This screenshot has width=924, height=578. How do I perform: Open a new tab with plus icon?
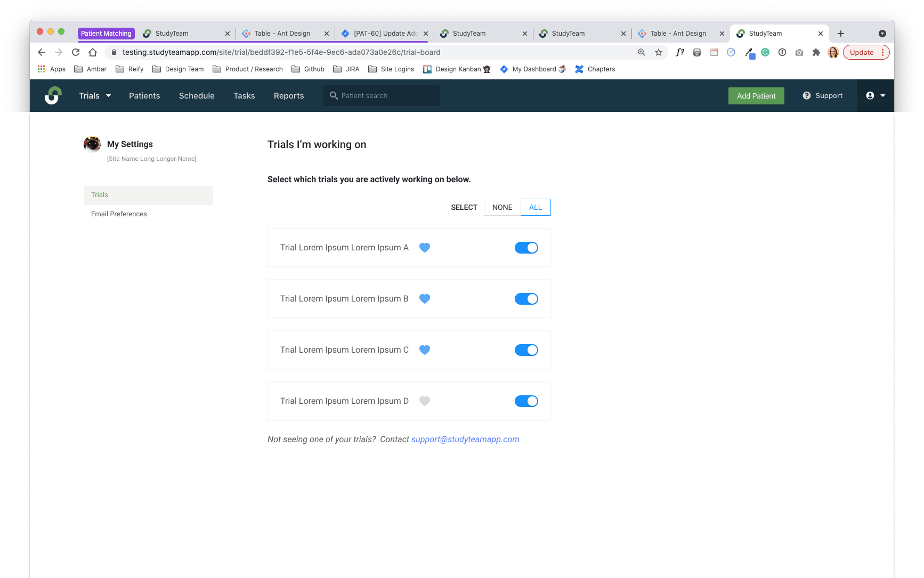841,34
